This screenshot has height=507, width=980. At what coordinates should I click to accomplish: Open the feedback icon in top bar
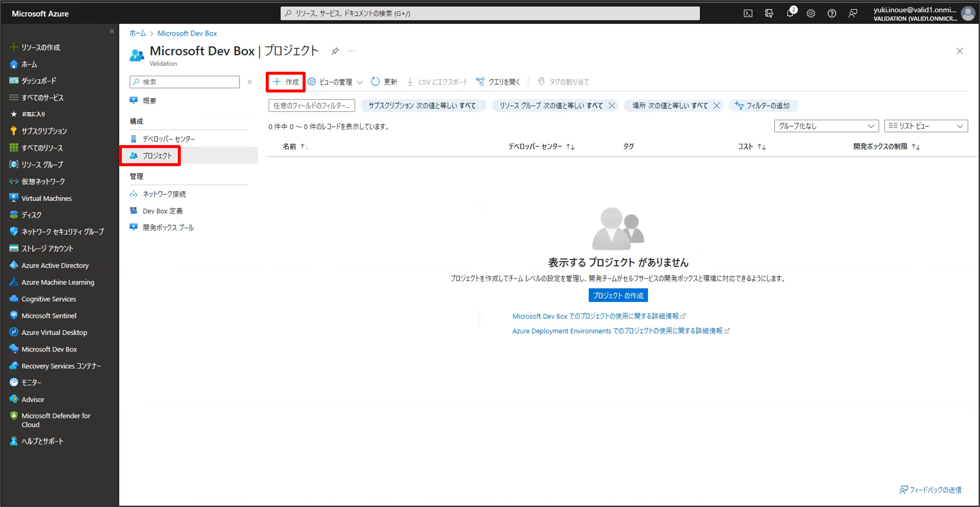853,14
